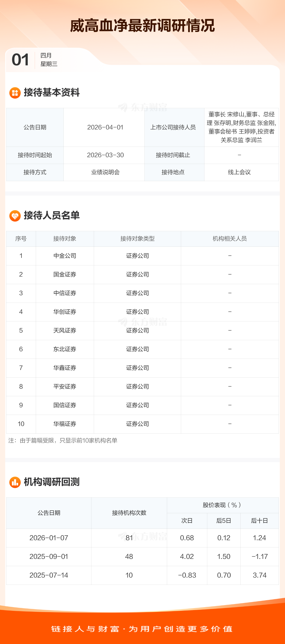Click the 后十日 value 3.74
The width and height of the screenshot is (285, 644).
259,575
